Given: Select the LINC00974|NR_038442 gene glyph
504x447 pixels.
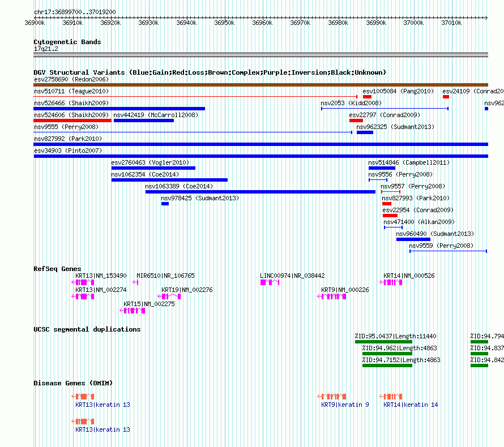Looking at the screenshot, I should click(x=270, y=282).
